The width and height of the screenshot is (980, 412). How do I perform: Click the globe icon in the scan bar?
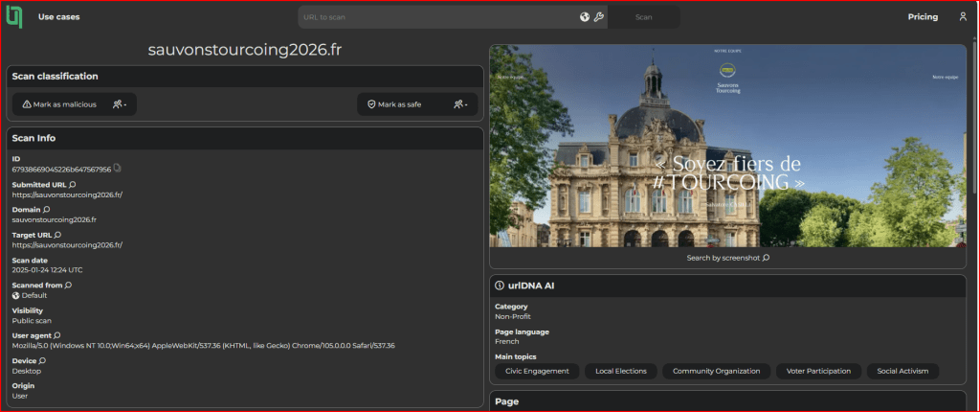[584, 17]
